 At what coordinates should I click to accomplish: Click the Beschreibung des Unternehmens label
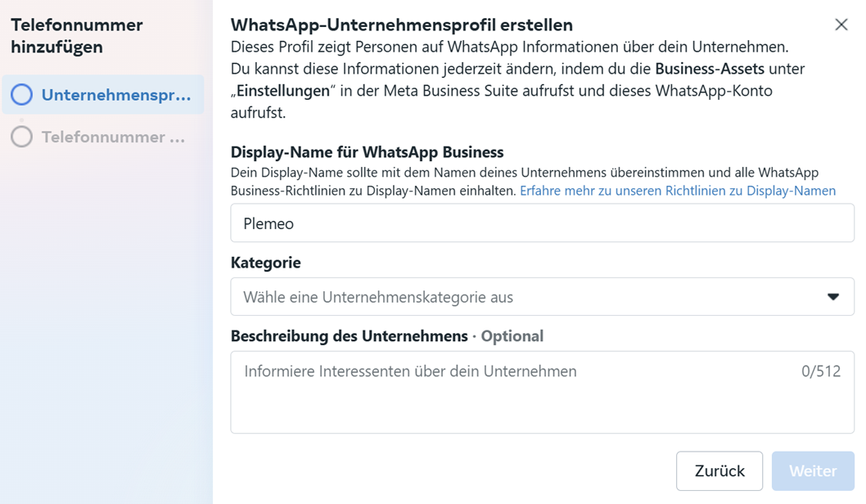[x=349, y=336]
